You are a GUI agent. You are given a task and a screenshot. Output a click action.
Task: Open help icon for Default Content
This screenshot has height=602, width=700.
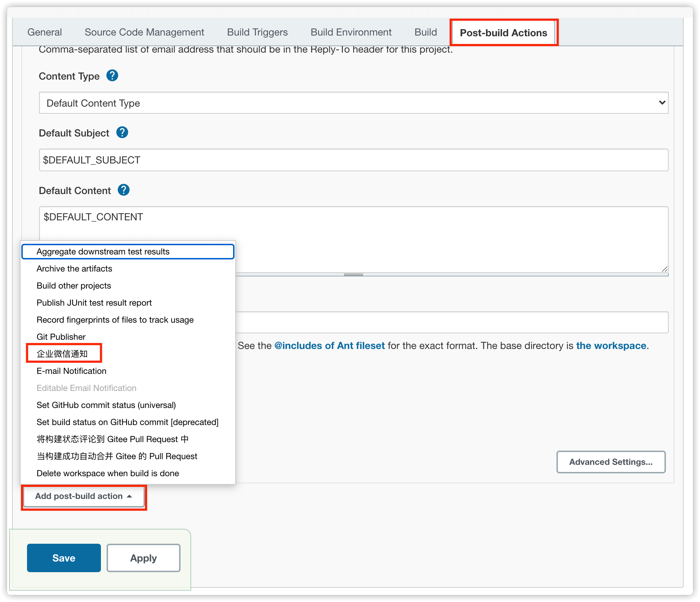tap(124, 190)
